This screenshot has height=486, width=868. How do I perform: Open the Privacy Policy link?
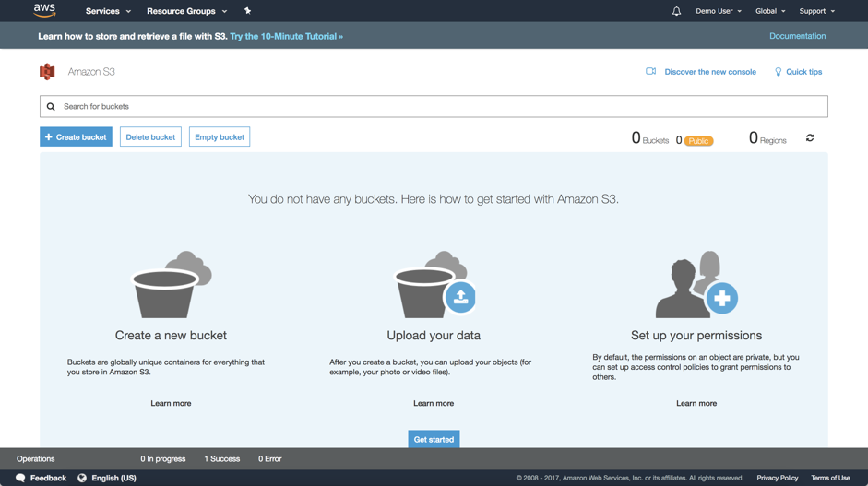[778, 478]
